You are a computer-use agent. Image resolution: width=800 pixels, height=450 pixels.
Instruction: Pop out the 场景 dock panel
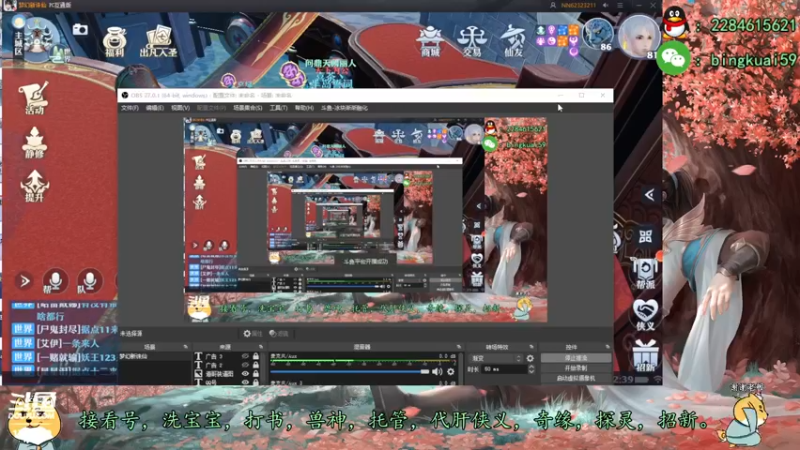tap(185, 347)
